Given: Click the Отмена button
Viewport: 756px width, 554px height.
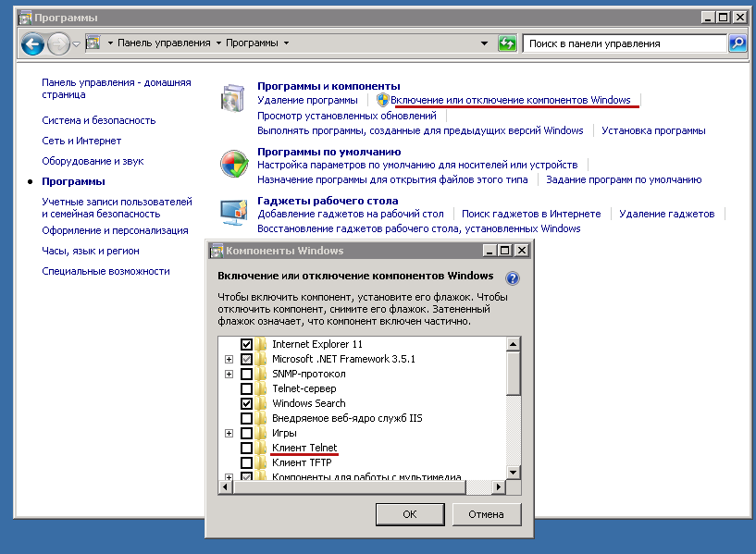Looking at the screenshot, I should (487, 514).
